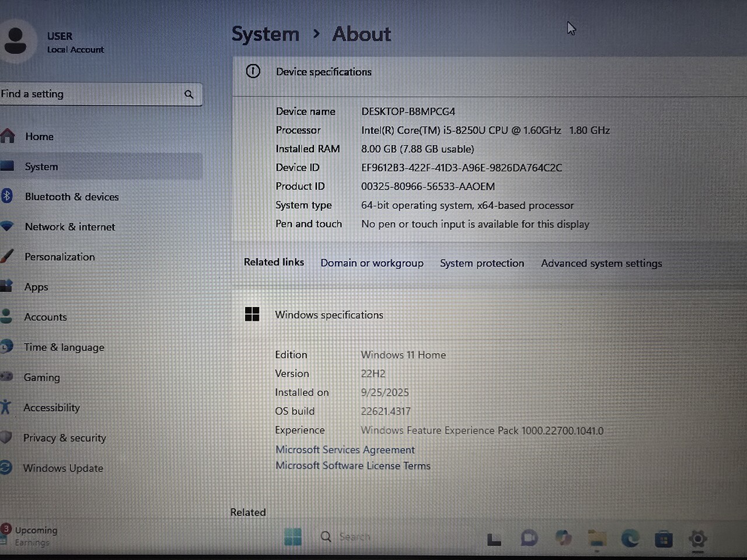Click the Product ID 00325-80966-56533-AAOEM
The image size is (747, 560).
[x=428, y=187]
